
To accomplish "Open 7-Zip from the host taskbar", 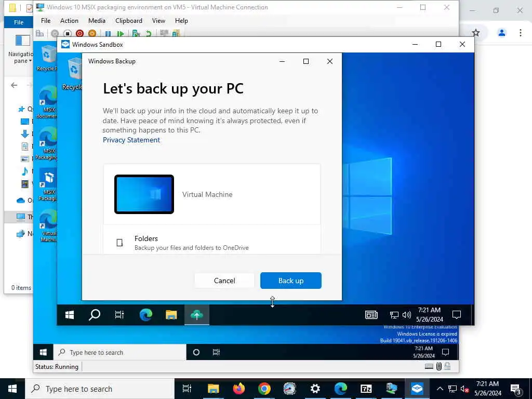I will pos(366,389).
